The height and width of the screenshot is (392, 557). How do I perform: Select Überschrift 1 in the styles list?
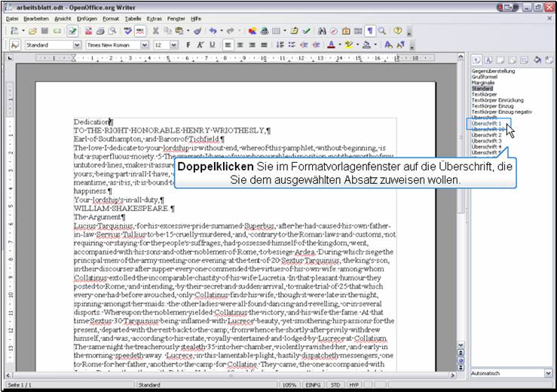[486, 124]
